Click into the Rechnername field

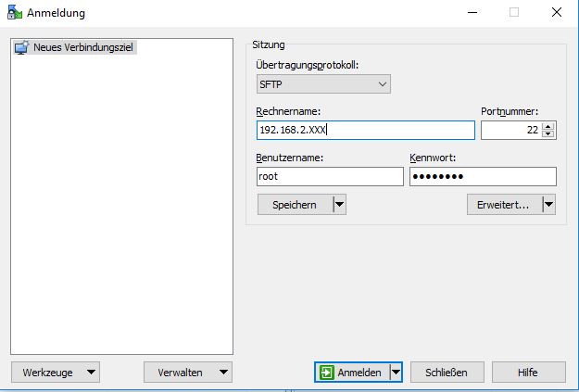pyautogui.click(x=365, y=131)
